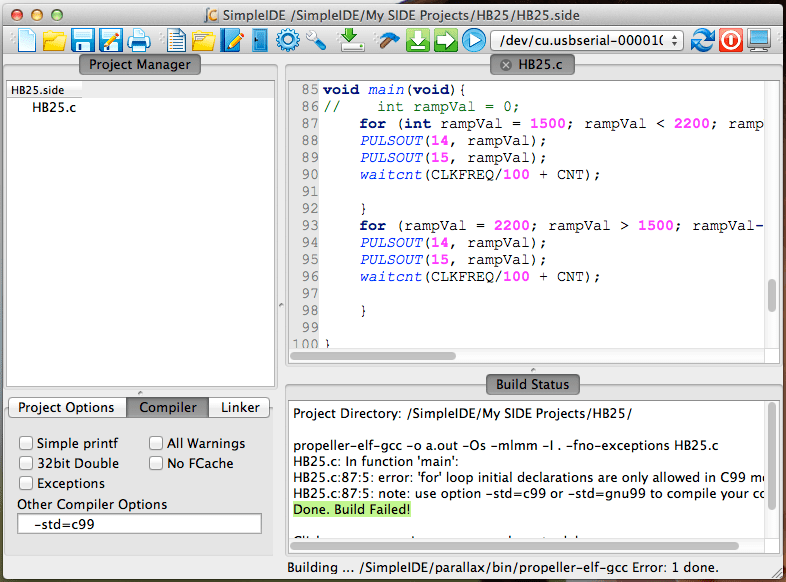This screenshot has height=582, width=786.
Task: Switch to the Project Options tab
Action: 67,408
